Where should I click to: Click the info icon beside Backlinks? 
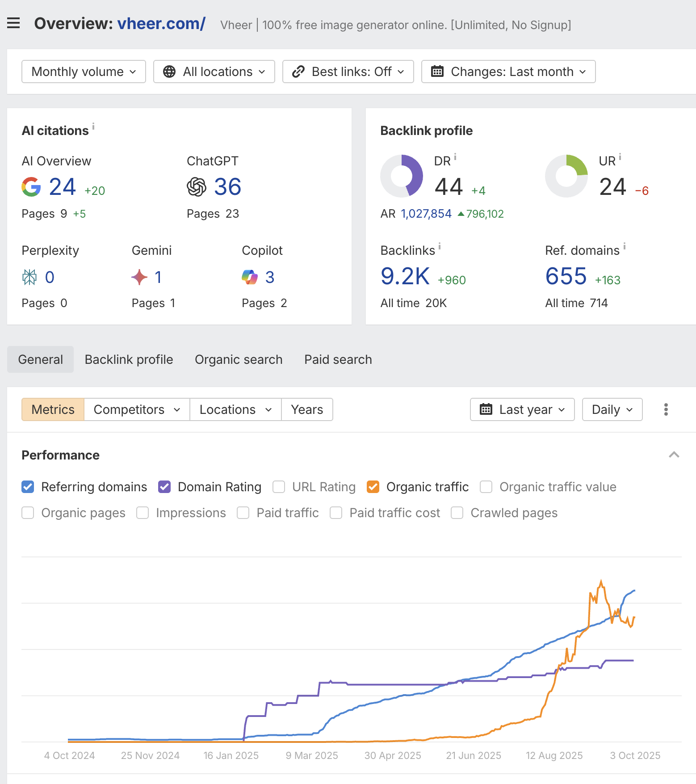click(440, 246)
